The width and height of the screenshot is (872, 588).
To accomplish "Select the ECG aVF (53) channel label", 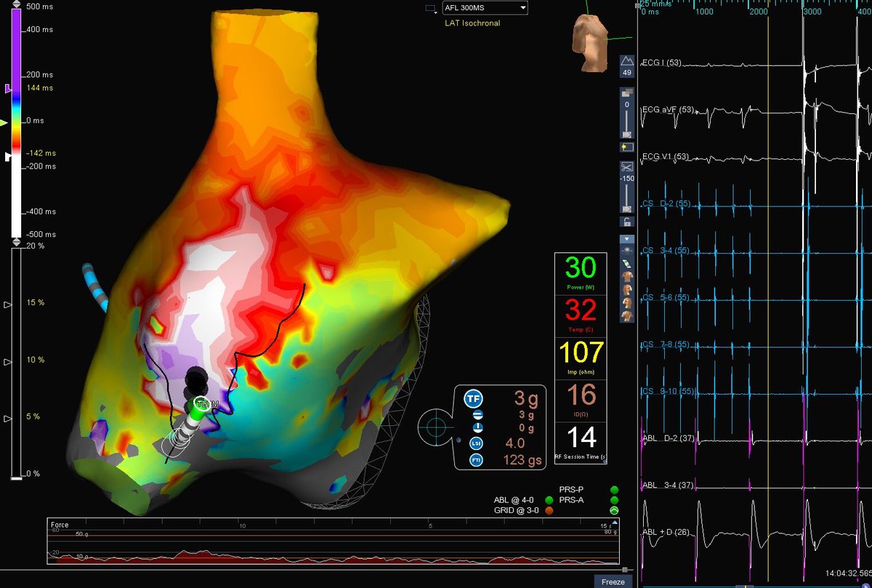I will [667, 110].
